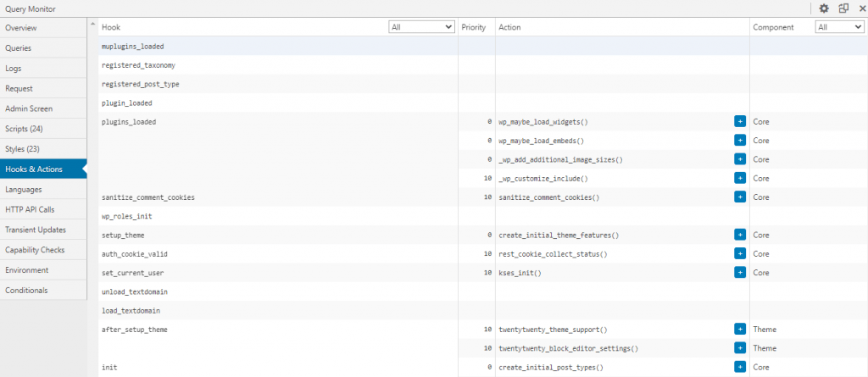Screen dimensions: 868x377
Task: Open Query Monitor settings gear
Action: pos(824,8)
